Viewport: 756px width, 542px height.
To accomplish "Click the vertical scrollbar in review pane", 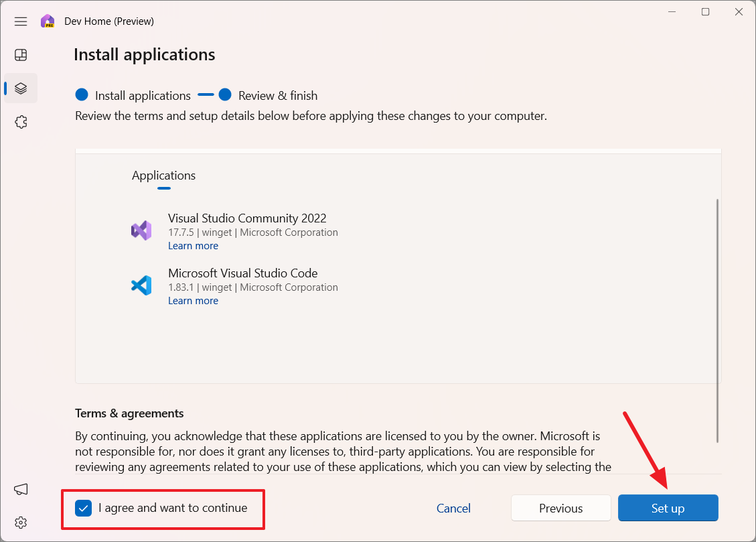I will pos(717,320).
